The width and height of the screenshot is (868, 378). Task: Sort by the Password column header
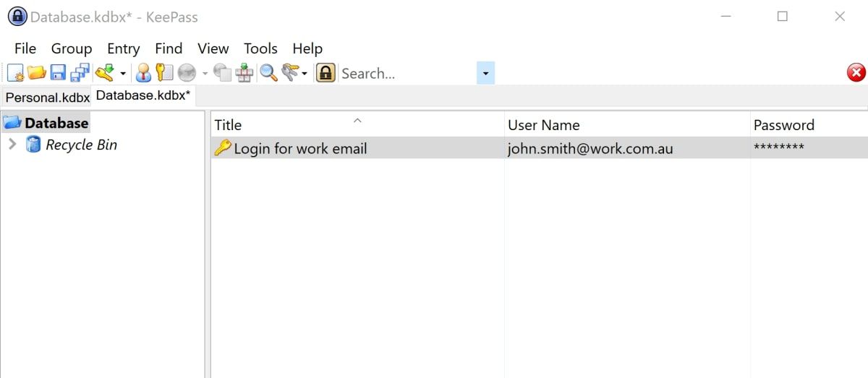(x=809, y=124)
